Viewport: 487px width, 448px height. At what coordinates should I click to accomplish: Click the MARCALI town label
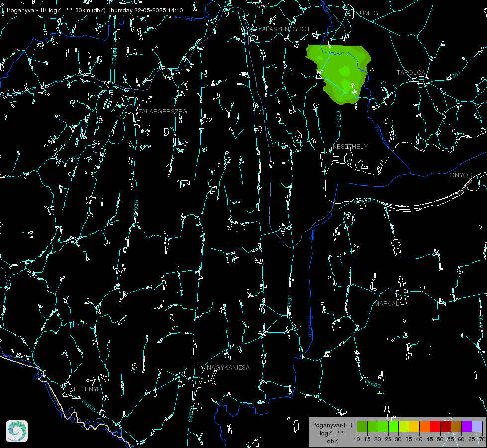[387, 304]
